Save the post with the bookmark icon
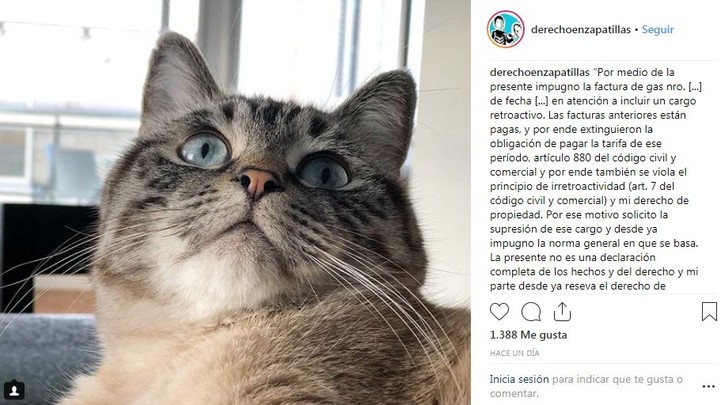Image resolution: width=720 pixels, height=405 pixels. tap(709, 311)
